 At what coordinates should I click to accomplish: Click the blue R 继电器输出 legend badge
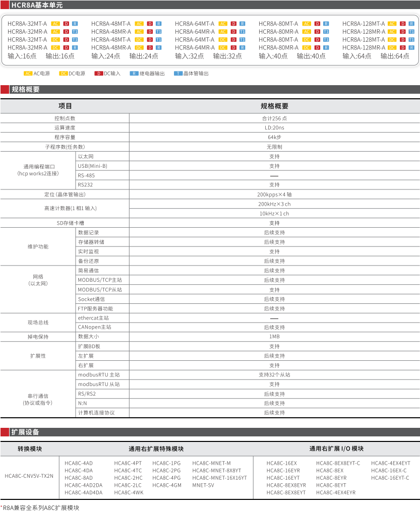(x=134, y=74)
